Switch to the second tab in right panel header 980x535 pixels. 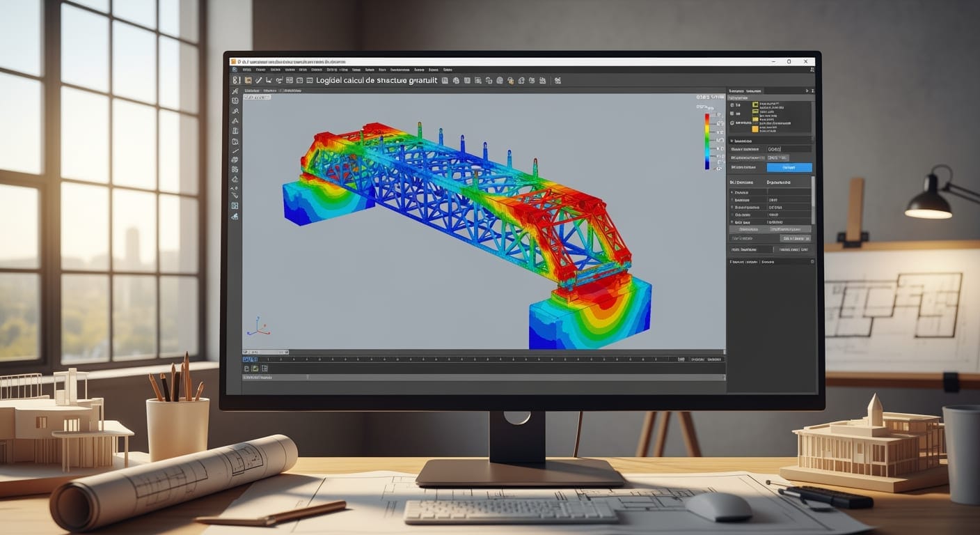pyautogui.click(x=754, y=91)
